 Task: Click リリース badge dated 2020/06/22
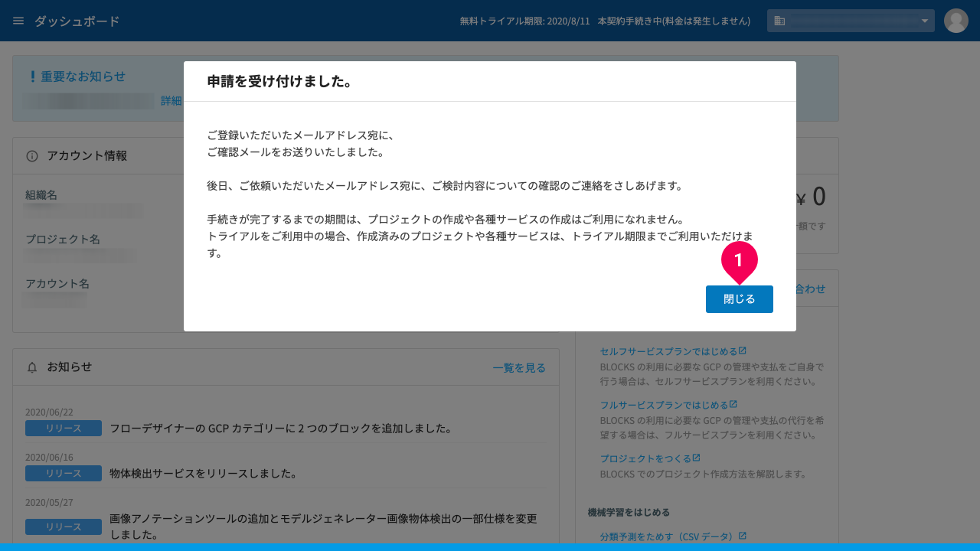point(64,428)
